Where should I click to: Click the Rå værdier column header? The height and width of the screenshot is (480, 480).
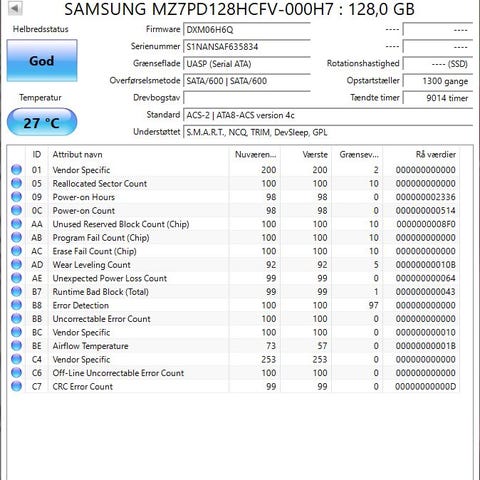click(421, 154)
